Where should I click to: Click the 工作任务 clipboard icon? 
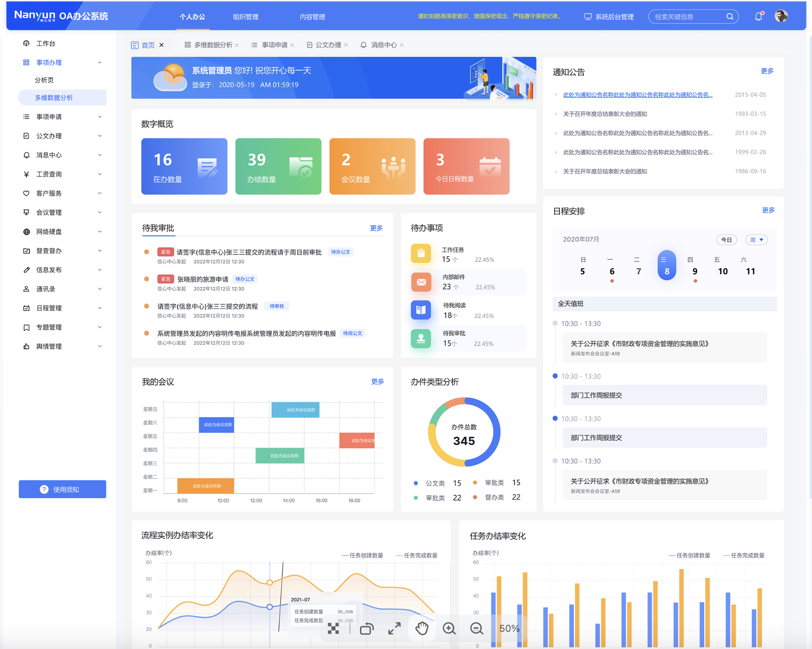pos(421,254)
